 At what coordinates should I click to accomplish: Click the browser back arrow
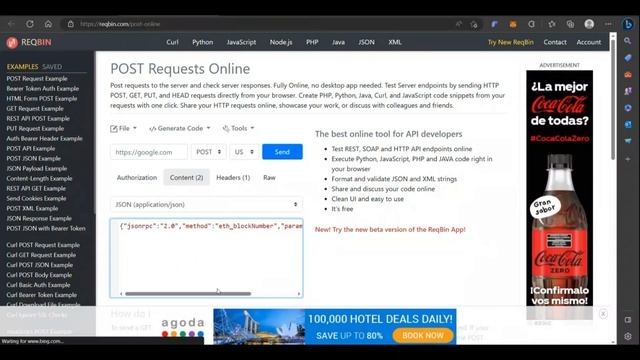point(11,24)
